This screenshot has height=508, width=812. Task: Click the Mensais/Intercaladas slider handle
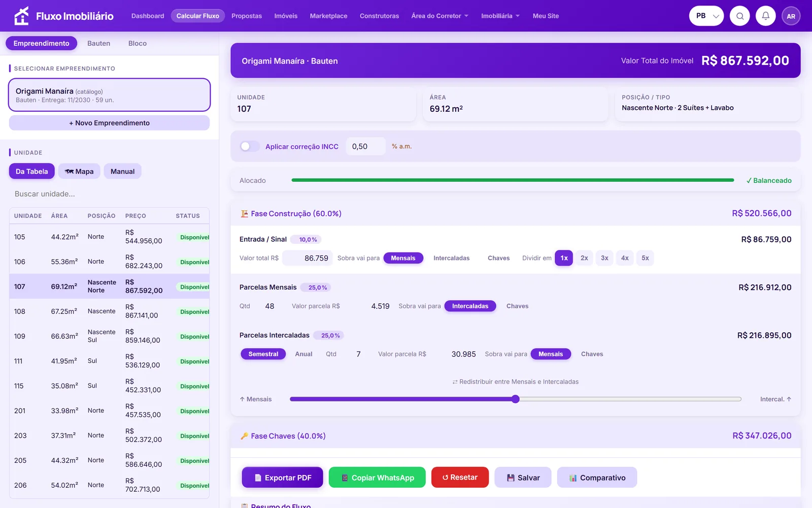(x=516, y=399)
